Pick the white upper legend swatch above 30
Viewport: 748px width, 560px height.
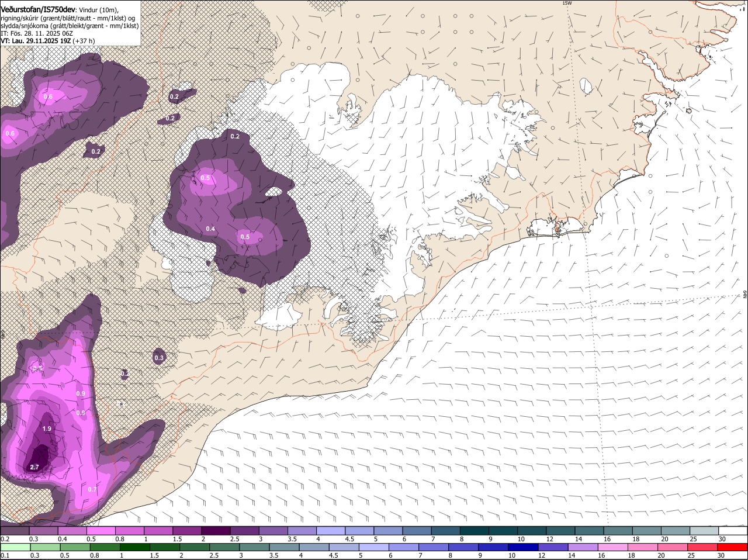tap(733, 530)
